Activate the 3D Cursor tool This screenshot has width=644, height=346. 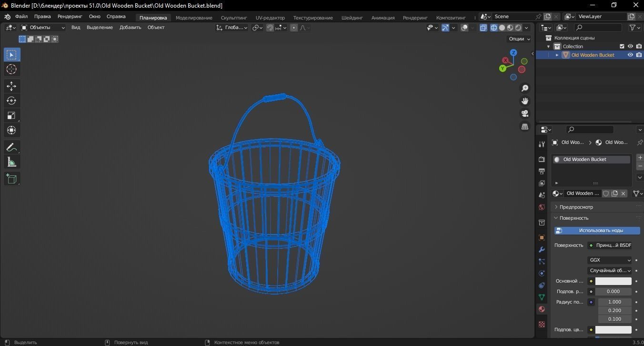[11, 70]
